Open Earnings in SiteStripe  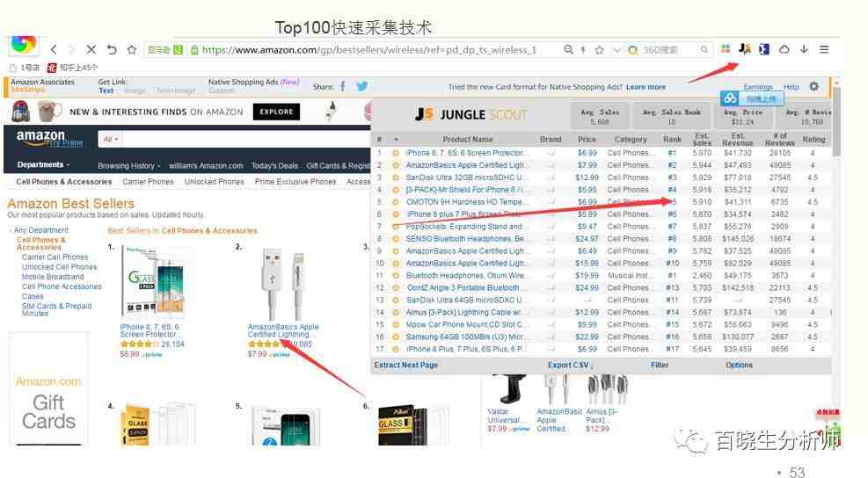[758, 87]
